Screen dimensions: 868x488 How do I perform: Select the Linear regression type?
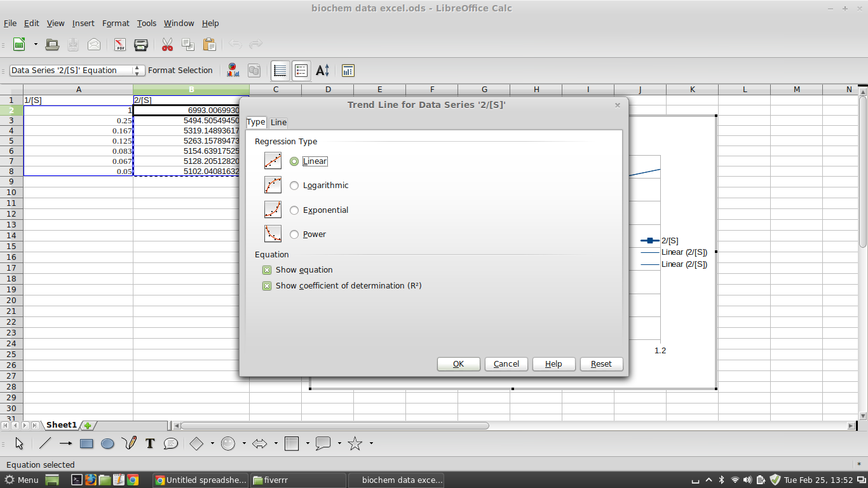pyautogui.click(x=294, y=161)
